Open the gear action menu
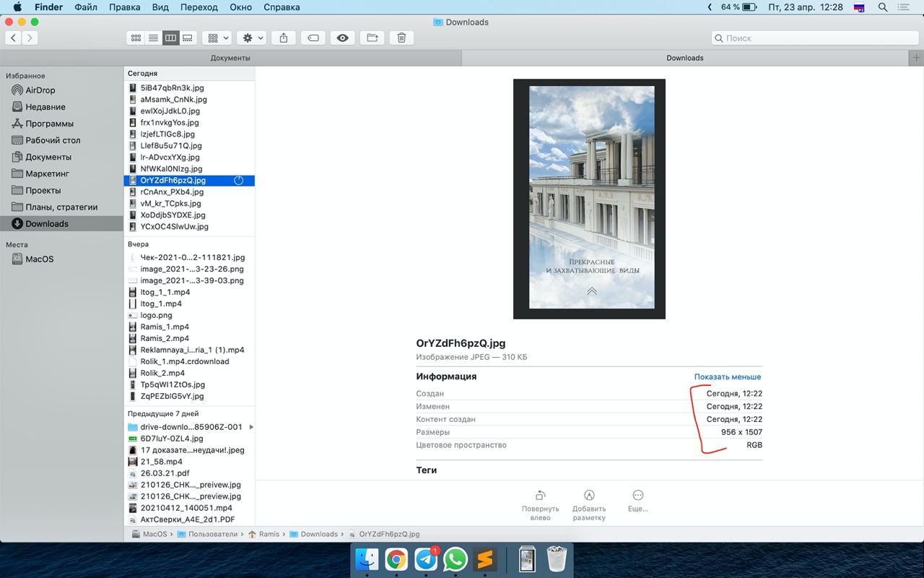The height and width of the screenshot is (578, 924). [x=253, y=38]
